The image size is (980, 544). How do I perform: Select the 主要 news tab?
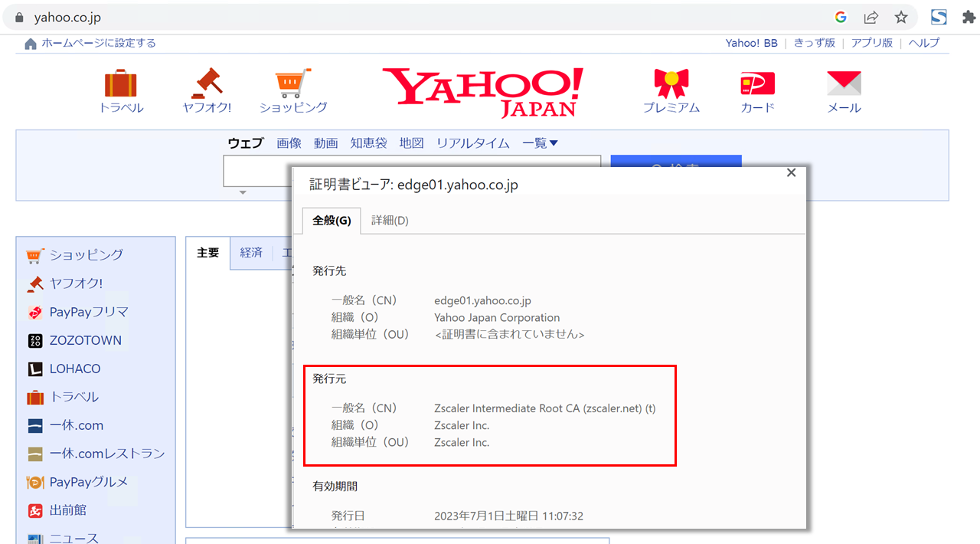pos(208,253)
